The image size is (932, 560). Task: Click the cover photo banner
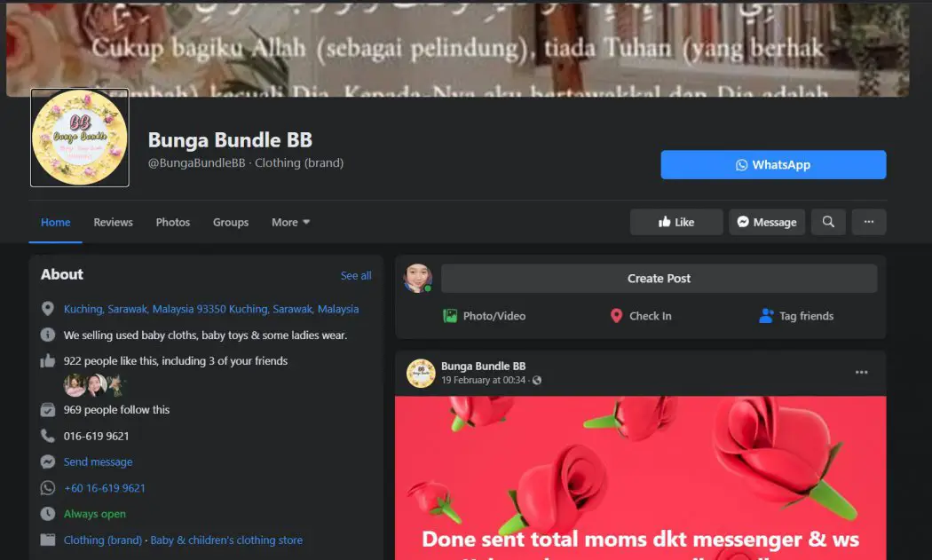coord(458,50)
